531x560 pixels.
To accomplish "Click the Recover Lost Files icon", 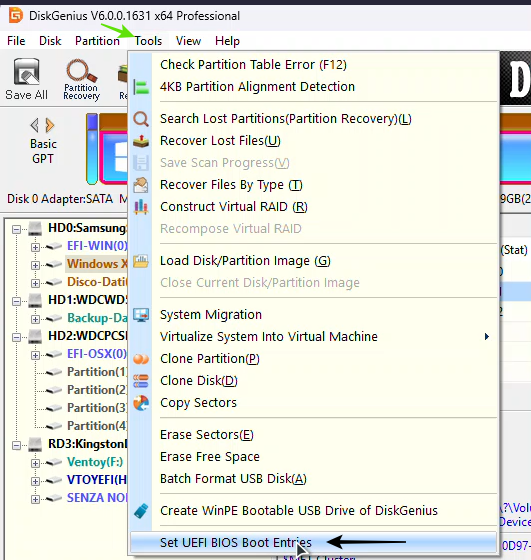I will [x=141, y=141].
